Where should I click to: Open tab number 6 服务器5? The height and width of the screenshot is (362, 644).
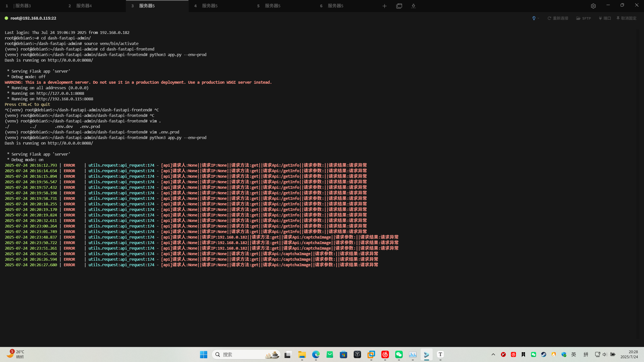point(346,6)
